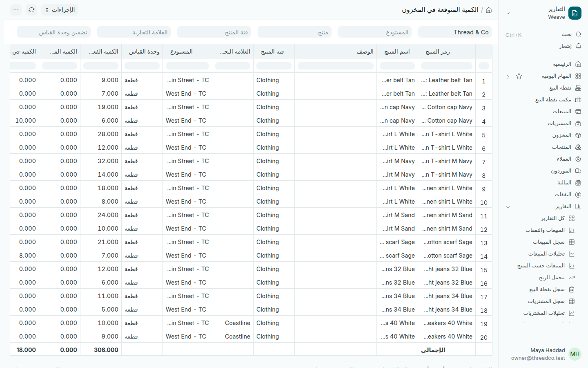Click the search magnifier icon in sidebar
This screenshot has height=368, width=588.
(578, 34)
